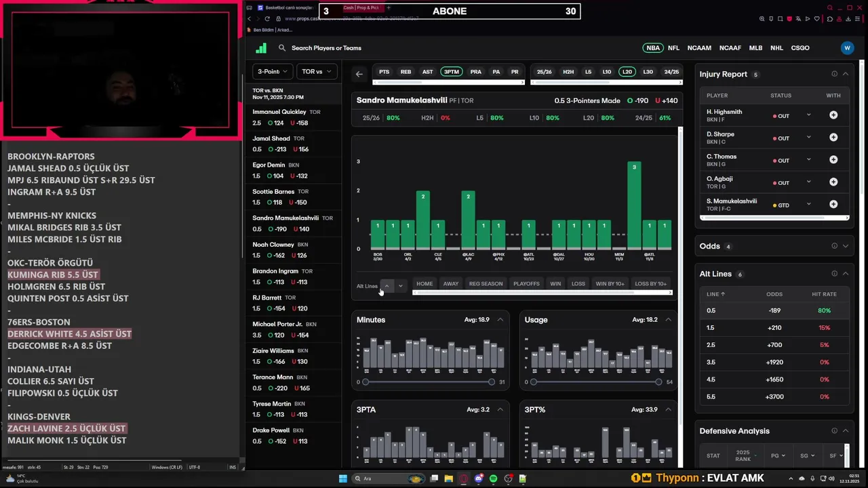Viewport: 868px width, 488px height.
Task: Add S. Mamukelashvili with plus icon
Action: [x=833, y=205]
